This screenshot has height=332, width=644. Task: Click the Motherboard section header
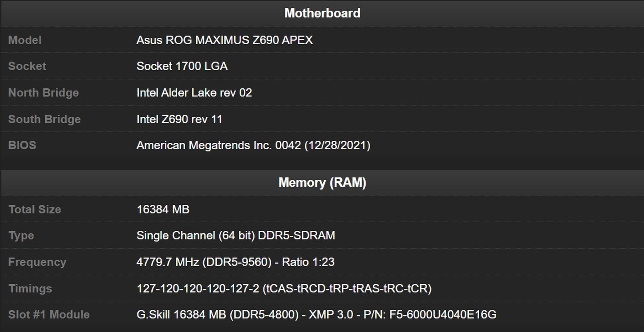pos(322,13)
